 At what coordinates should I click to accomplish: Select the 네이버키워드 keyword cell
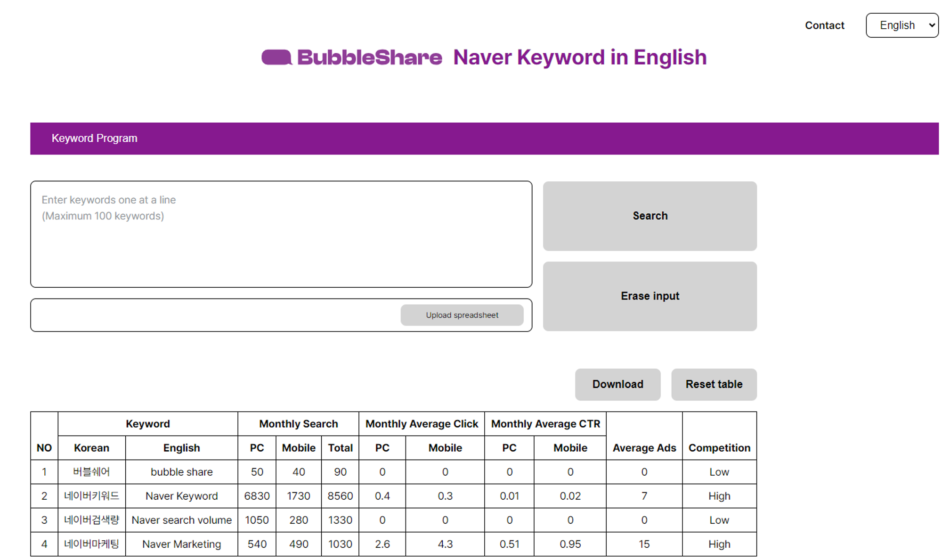(91, 496)
